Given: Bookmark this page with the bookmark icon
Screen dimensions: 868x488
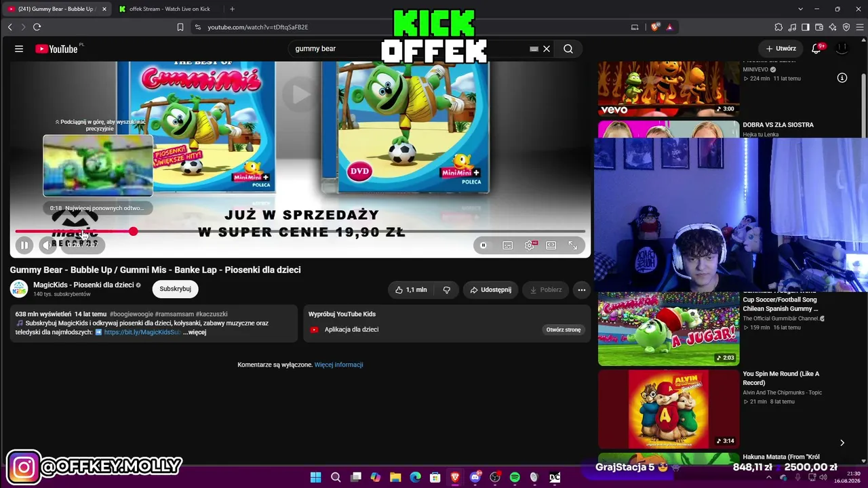Looking at the screenshot, I should pos(180,27).
